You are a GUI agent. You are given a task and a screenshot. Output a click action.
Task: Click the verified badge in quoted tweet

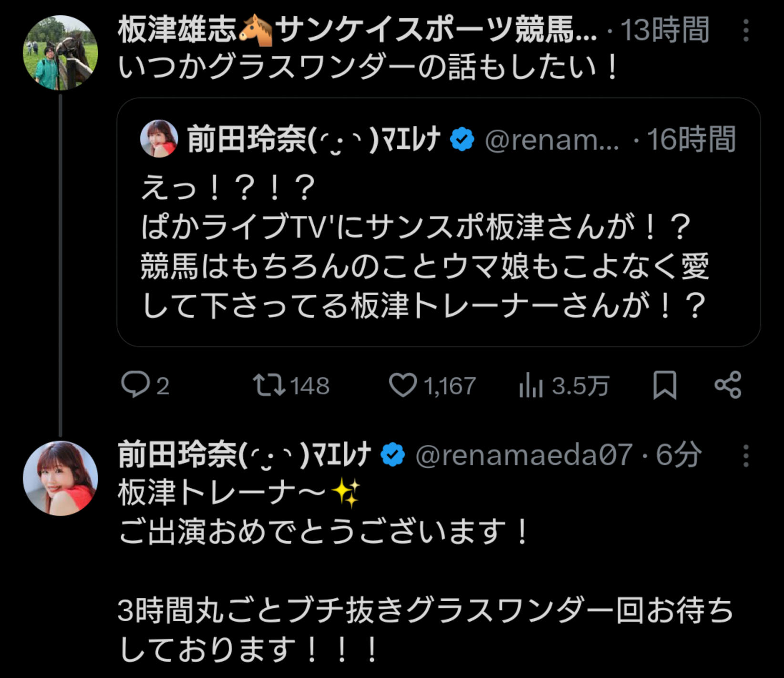[x=462, y=140]
